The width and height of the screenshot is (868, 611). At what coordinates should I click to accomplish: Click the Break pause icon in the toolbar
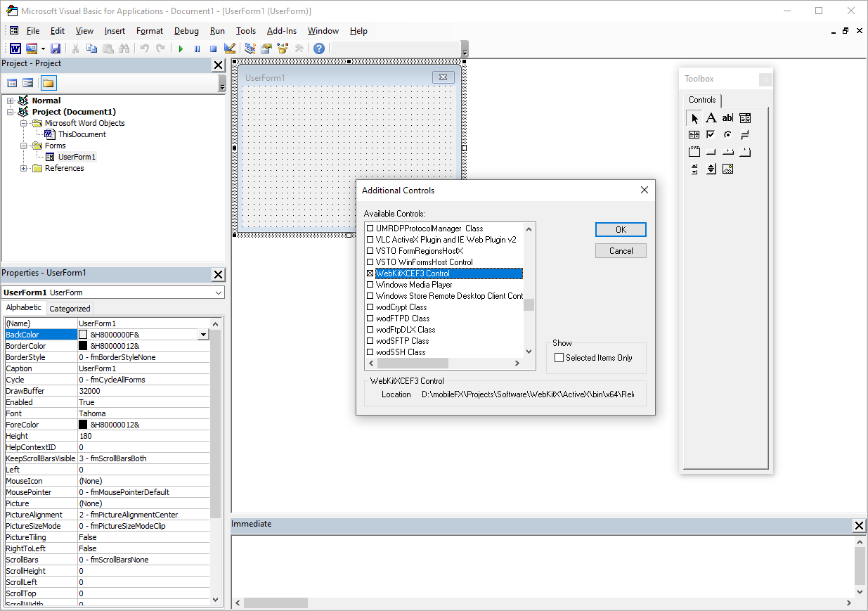point(197,49)
